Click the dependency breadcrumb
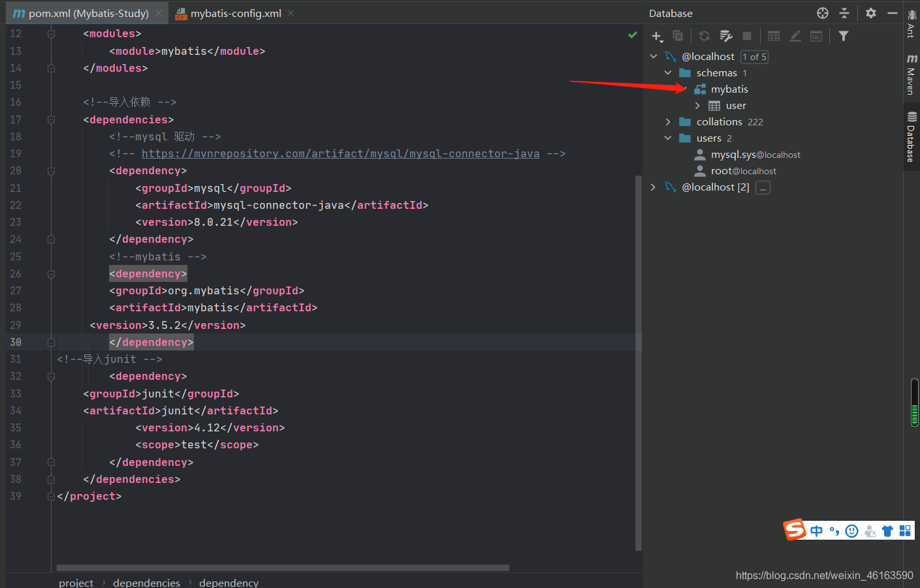Image resolution: width=920 pixels, height=588 pixels. [229, 582]
